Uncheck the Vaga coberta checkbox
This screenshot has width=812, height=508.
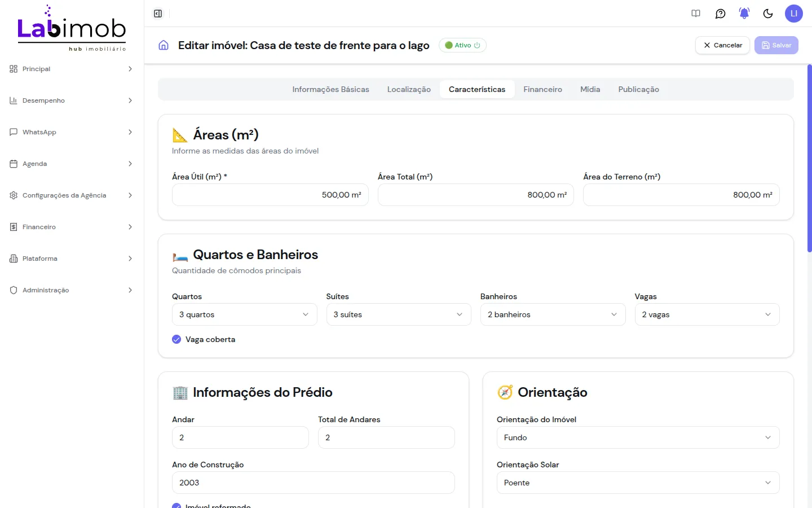(176, 339)
